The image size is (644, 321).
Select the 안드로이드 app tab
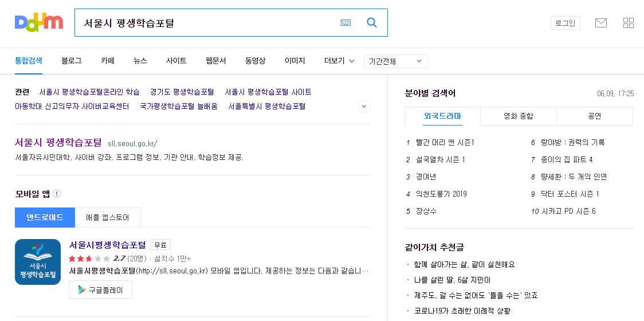(x=45, y=217)
